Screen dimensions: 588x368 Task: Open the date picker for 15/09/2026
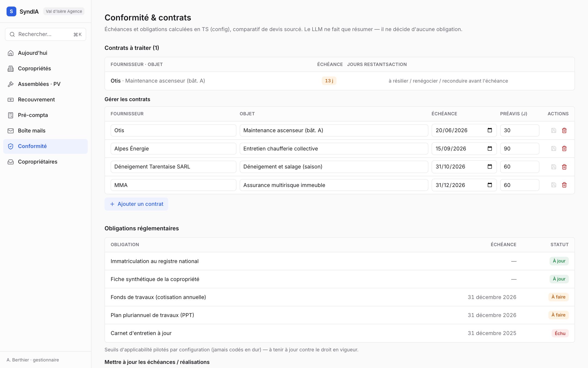pos(490,148)
